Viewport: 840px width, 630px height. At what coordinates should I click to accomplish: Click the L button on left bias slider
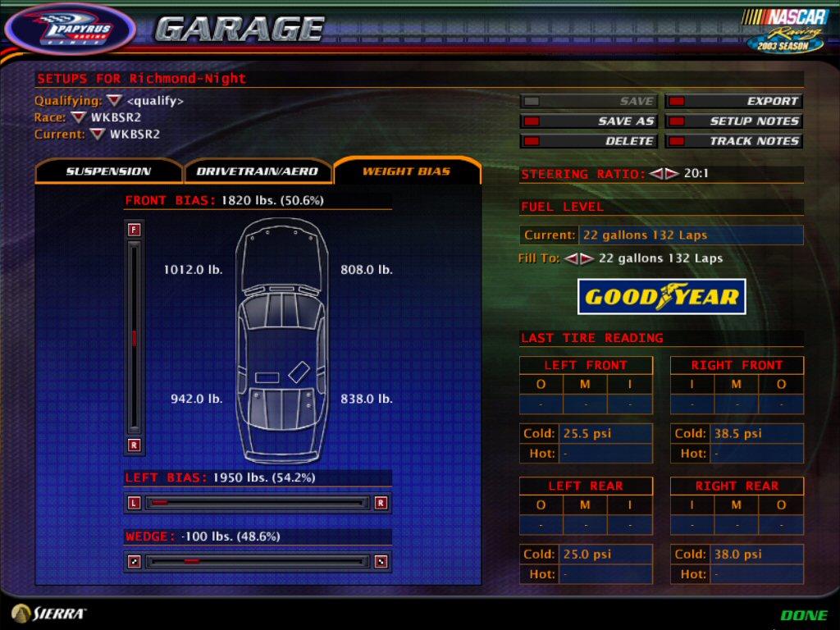click(135, 503)
